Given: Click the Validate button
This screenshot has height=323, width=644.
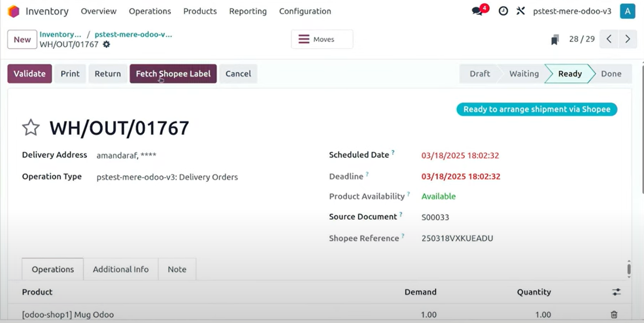Looking at the screenshot, I should (x=29, y=74).
